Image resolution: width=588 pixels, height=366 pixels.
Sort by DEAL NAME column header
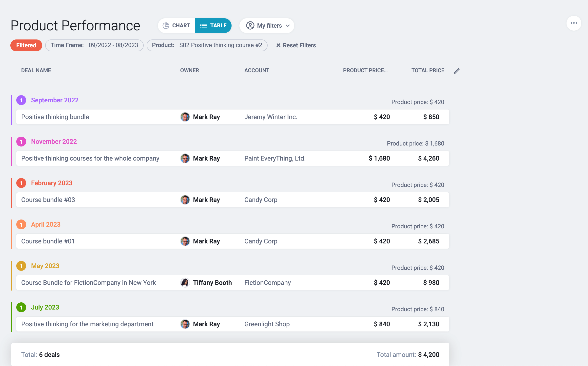tap(36, 71)
